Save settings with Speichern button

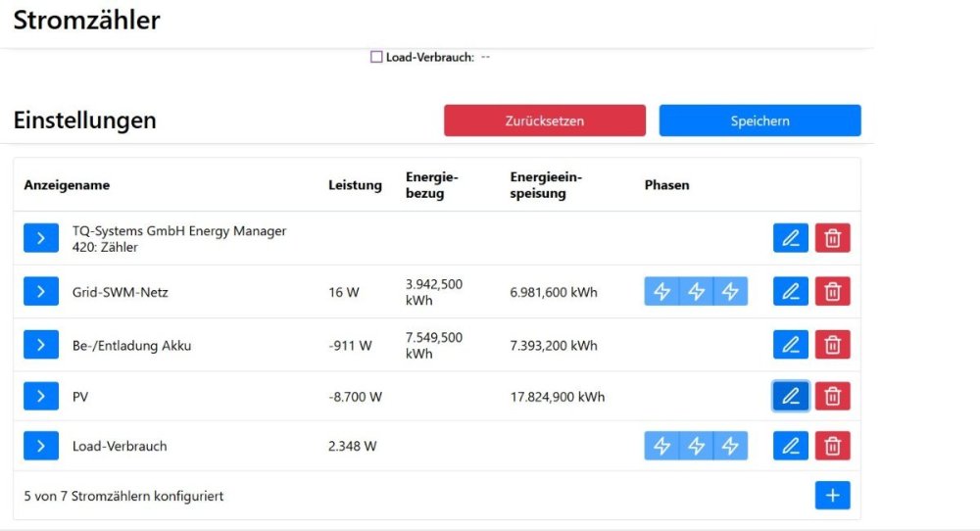pyautogui.click(x=759, y=121)
